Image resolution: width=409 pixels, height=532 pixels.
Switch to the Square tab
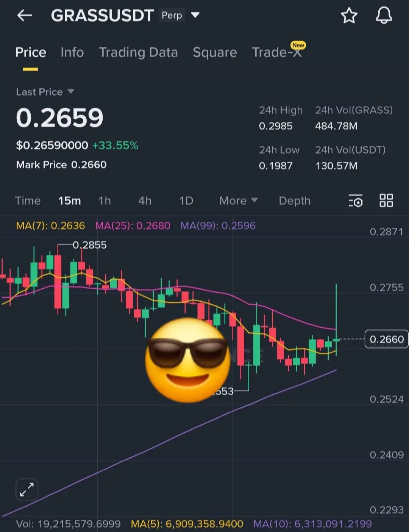(215, 52)
